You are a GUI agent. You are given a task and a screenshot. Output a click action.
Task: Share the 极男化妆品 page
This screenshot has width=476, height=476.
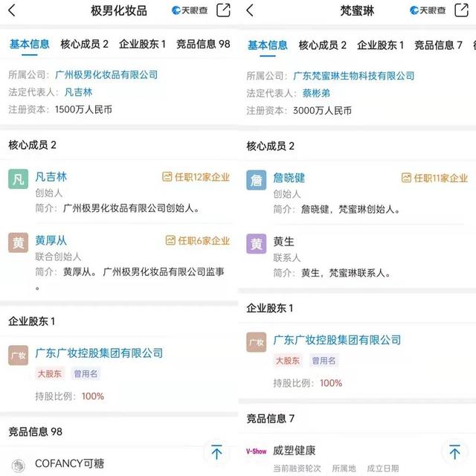223,10
